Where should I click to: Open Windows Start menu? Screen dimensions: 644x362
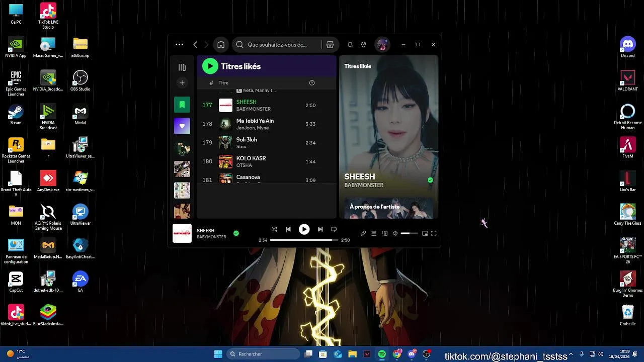point(218,354)
